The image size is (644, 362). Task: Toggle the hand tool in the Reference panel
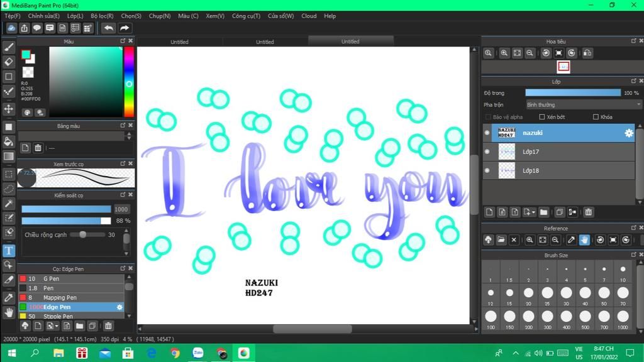pyautogui.click(x=584, y=239)
